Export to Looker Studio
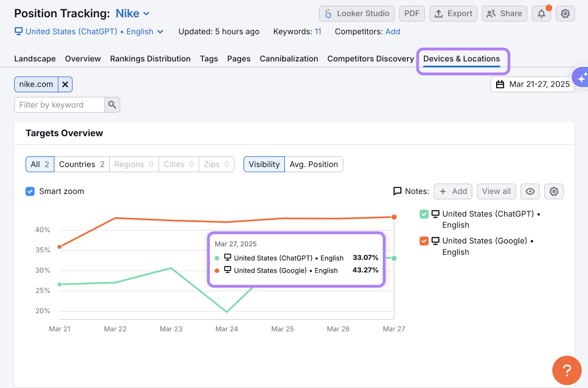This screenshot has height=388, width=588. [356, 14]
